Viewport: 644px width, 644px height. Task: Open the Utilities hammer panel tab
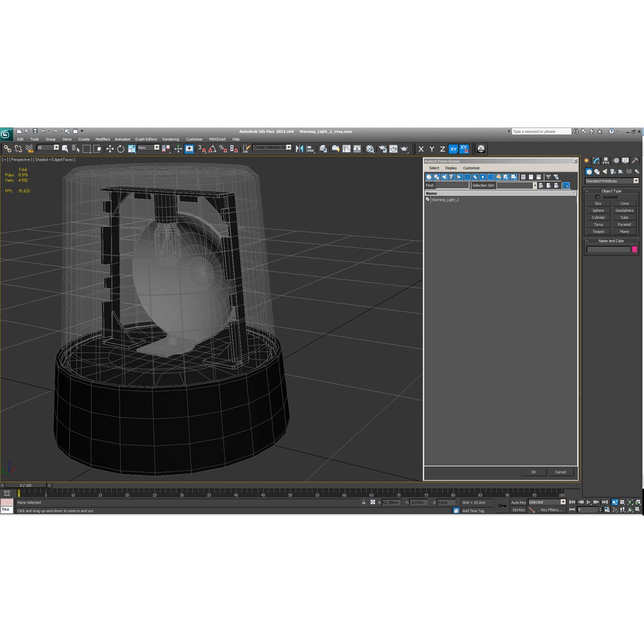[635, 160]
